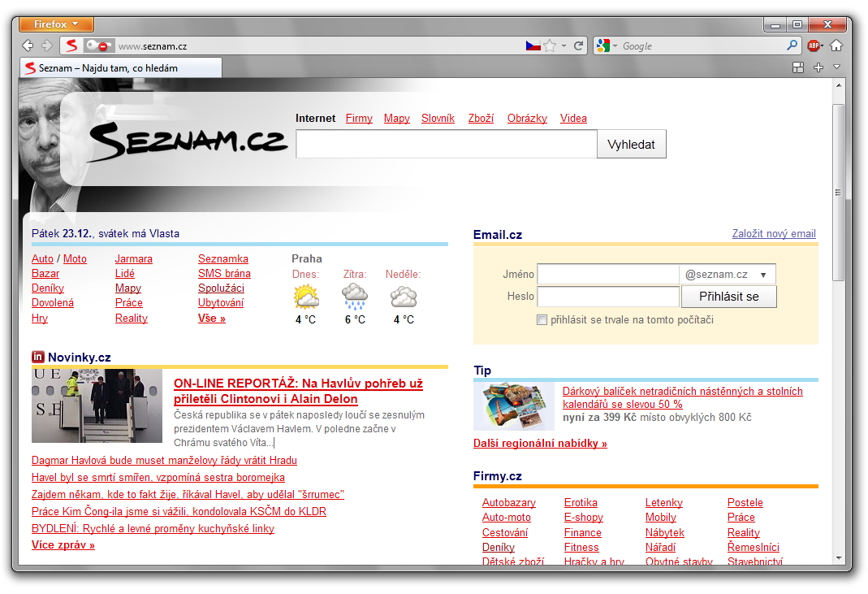This screenshot has height=594, width=868.
Task: Open 'BYDLENÍ: Rychlé a levné proměny' link
Action: pos(153,528)
